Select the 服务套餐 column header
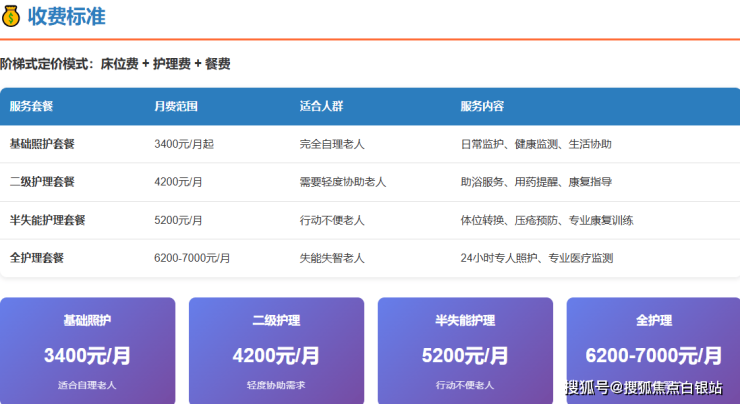This screenshot has height=404, width=740. pos(31,106)
